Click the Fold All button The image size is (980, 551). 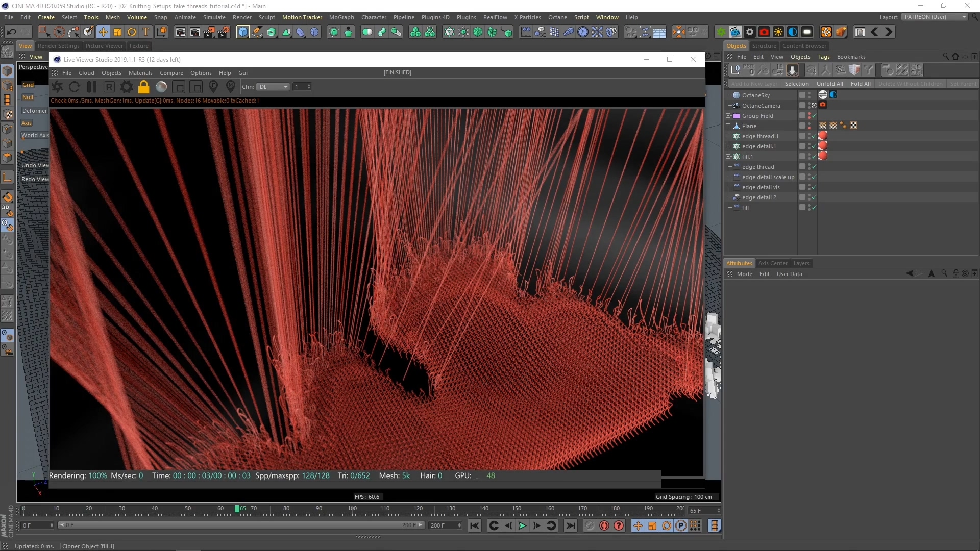(x=861, y=83)
